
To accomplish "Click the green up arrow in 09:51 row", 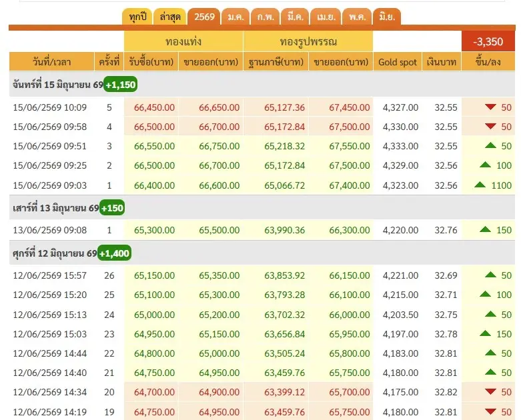I will tap(490, 145).
